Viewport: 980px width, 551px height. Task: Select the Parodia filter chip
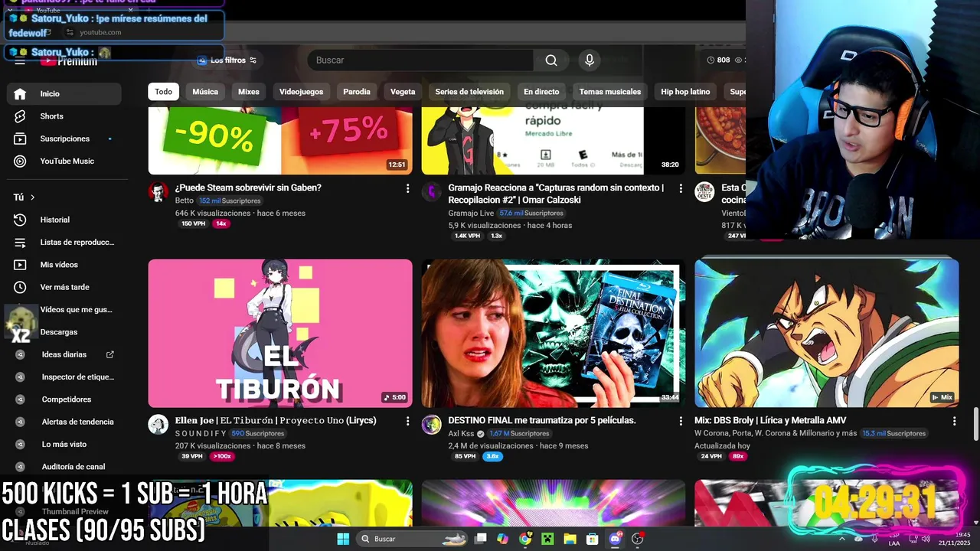coord(357,92)
